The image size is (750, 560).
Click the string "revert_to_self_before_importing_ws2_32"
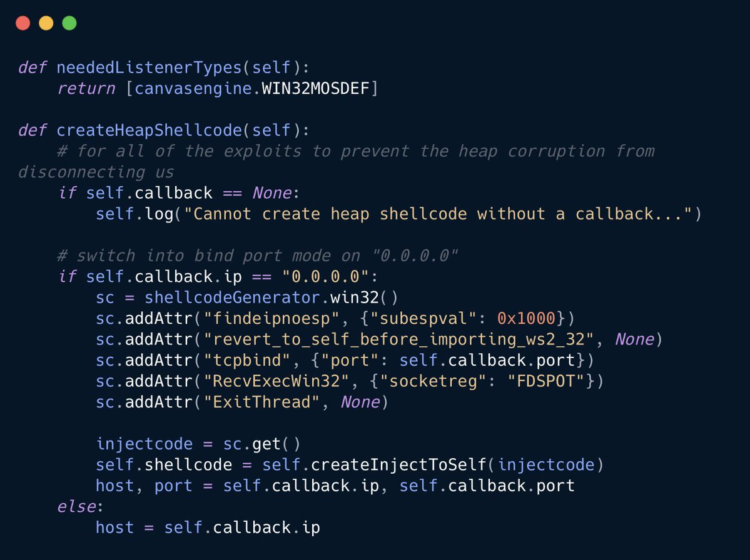point(398,339)
